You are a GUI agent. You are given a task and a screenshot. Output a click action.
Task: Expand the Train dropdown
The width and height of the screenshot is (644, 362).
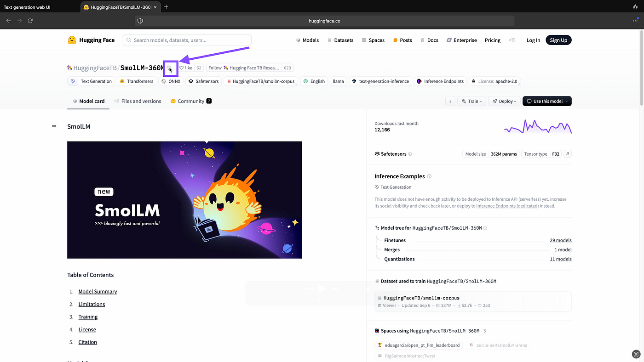[x=471, y=101]
